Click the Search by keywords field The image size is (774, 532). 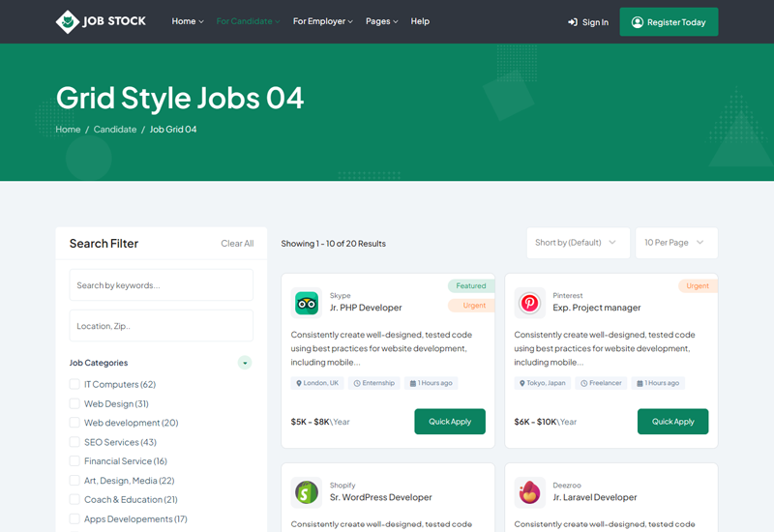coord(162,284)
